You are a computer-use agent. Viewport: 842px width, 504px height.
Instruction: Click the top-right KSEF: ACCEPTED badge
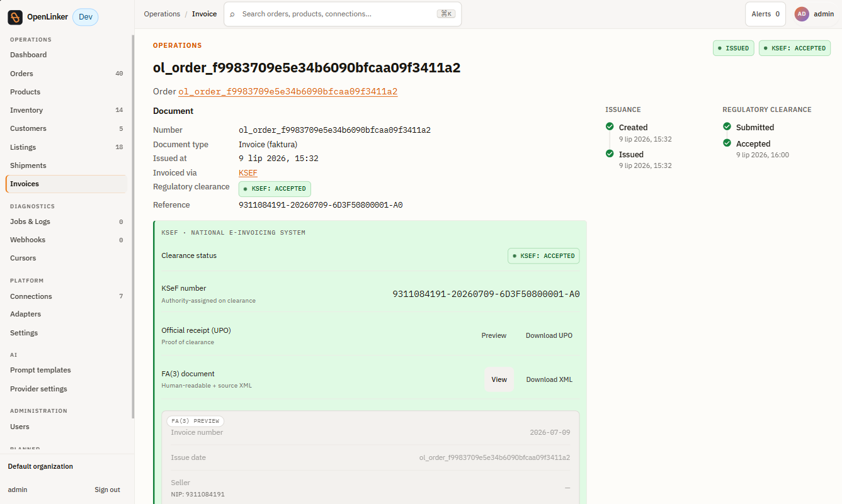pyautogui.click(x=795, y=48)
